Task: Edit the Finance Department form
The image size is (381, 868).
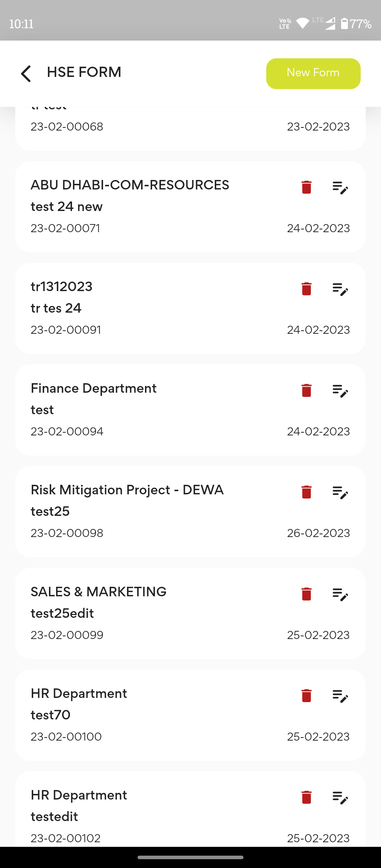Action: pos(340,391)
